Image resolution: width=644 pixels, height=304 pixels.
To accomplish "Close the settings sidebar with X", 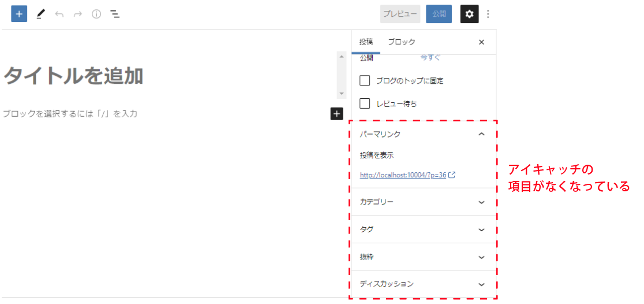I will pos(482,42).
